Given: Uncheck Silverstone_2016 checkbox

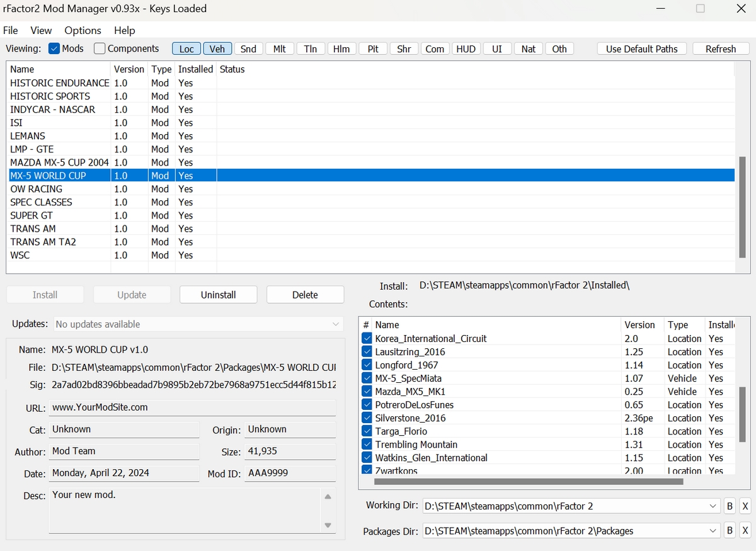Looking at the screenshot, I should coord(367,418).
